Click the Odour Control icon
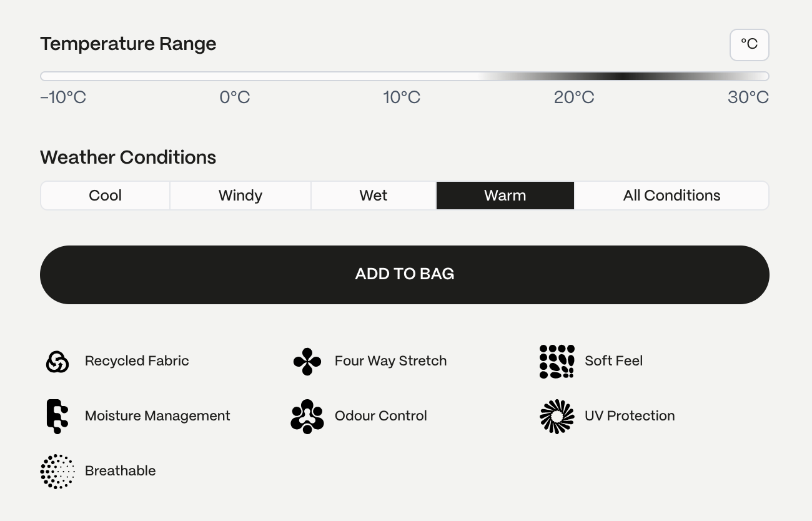Viewport: 812px width, 521px height. coord(307,416)
